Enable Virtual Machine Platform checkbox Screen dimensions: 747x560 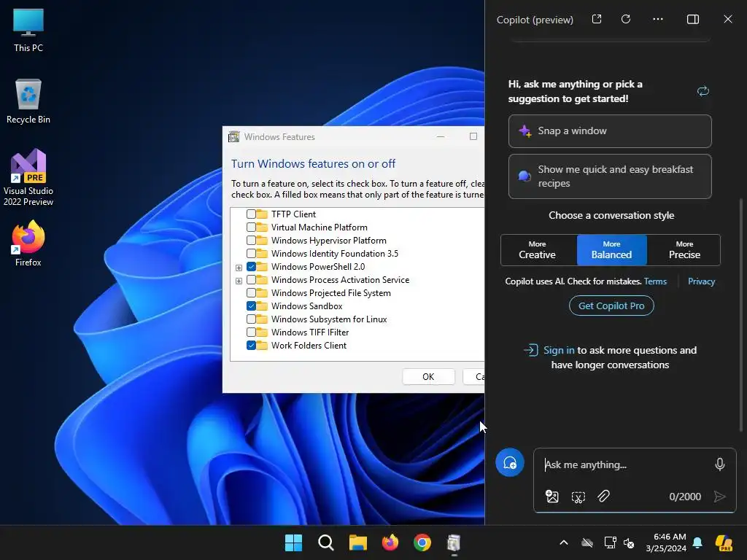pyautogui.click(x=251, y=227)
